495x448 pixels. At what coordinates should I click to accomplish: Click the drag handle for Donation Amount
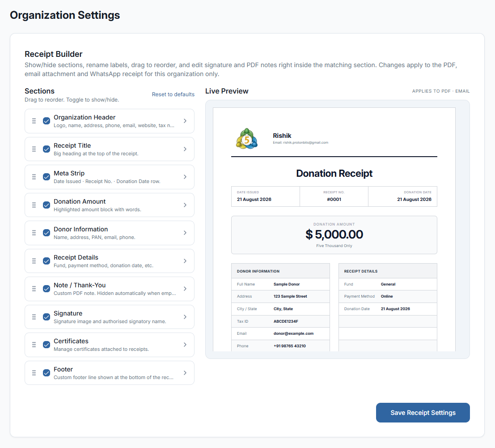[x=34, y=205]
